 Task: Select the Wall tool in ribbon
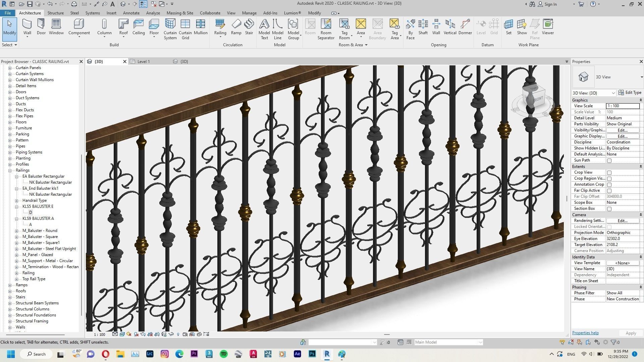[x=27, y=27]
